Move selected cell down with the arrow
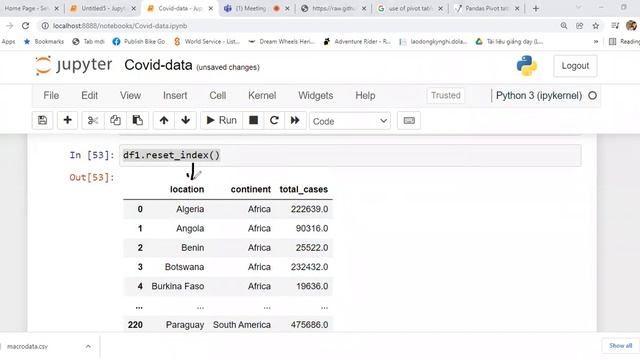 [185, 120]
